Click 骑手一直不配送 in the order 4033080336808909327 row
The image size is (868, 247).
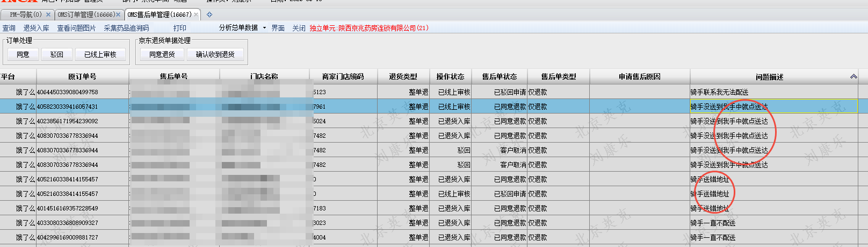click(713, 223)
